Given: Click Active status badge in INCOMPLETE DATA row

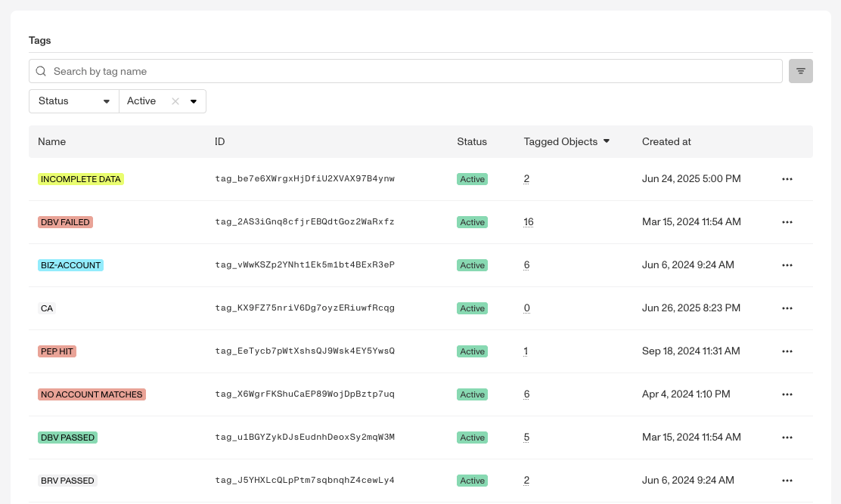Looking at the screenshot, I should pyautogui.click(x=472, y=179).
